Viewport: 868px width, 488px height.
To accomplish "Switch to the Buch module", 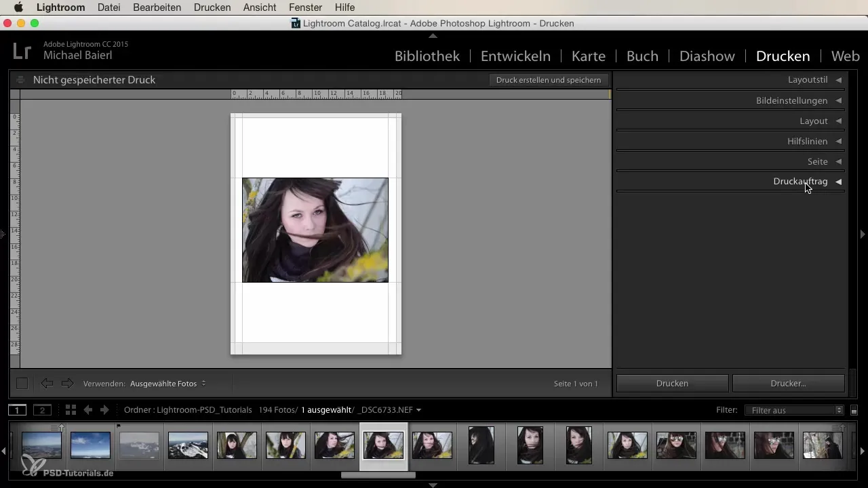I will [x=642, y=56].
